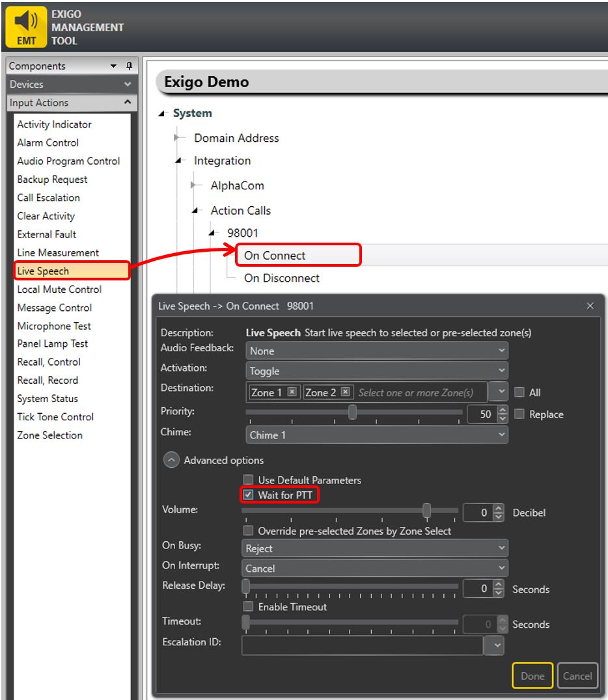608x700 pixels.
Task: Click the EMT speaker logo icon
Action: click(x=26, y=27)
